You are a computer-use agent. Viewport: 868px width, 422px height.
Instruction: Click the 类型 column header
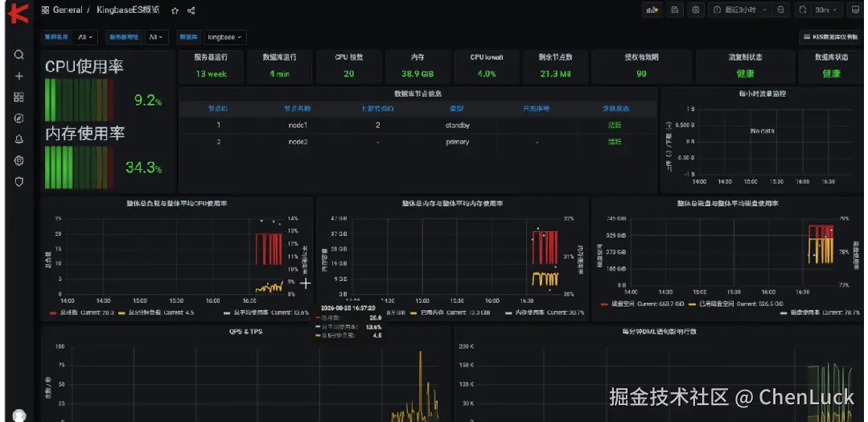[x=457, y=109]
